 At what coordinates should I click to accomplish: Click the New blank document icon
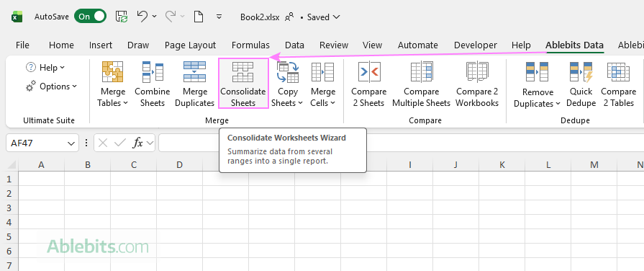199,17
